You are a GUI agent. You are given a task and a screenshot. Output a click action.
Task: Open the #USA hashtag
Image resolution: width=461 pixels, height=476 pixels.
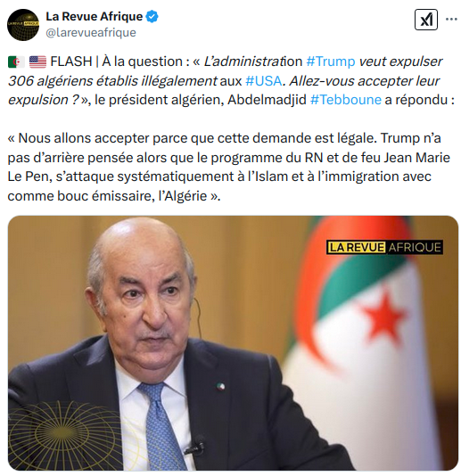point(264,81)
